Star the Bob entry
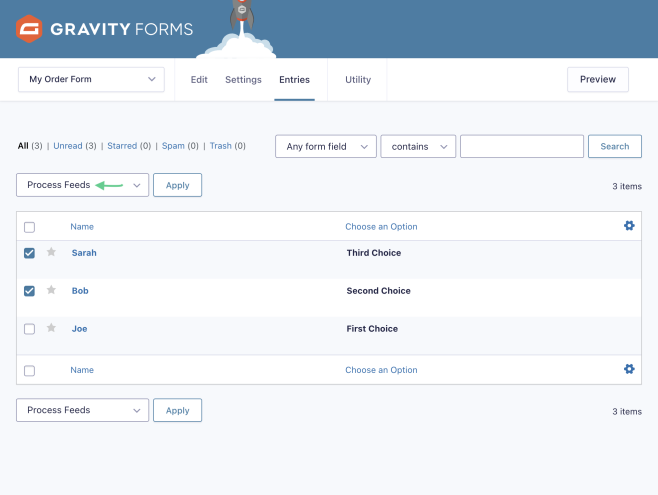658x495 pixels. 51,289
